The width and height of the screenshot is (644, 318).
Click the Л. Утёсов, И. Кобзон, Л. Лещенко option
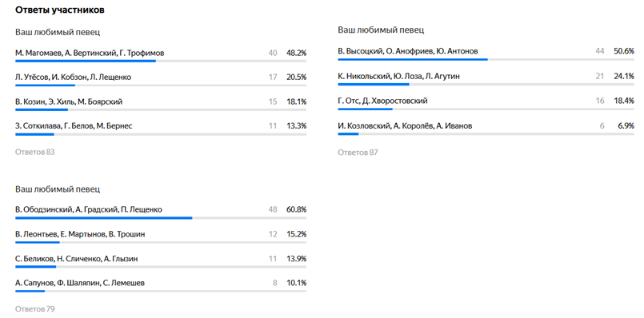[161, 79]
